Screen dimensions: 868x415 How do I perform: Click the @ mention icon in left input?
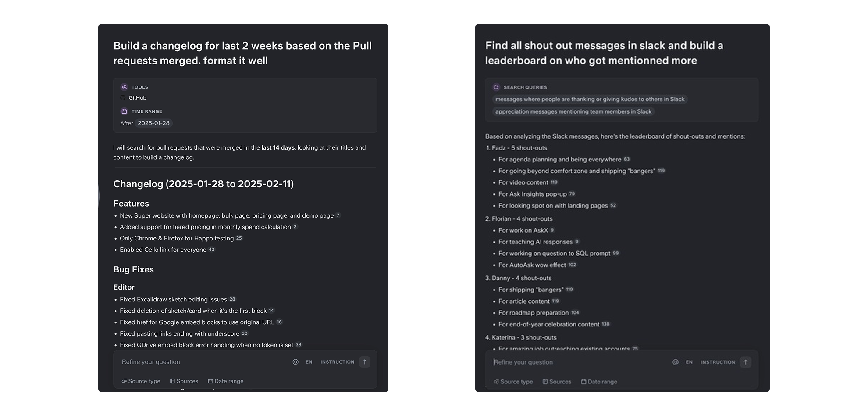[295, 362]
